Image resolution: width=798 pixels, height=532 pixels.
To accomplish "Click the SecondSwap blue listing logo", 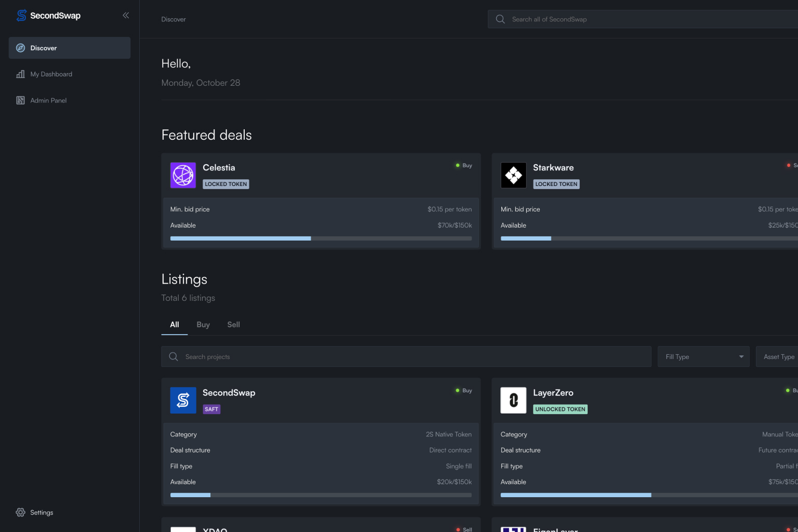I will [183, 401].
